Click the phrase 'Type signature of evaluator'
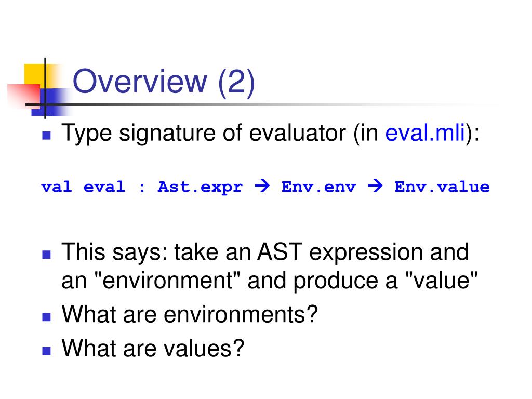This screenshot has width=532, height=399. tap(204, 134)
